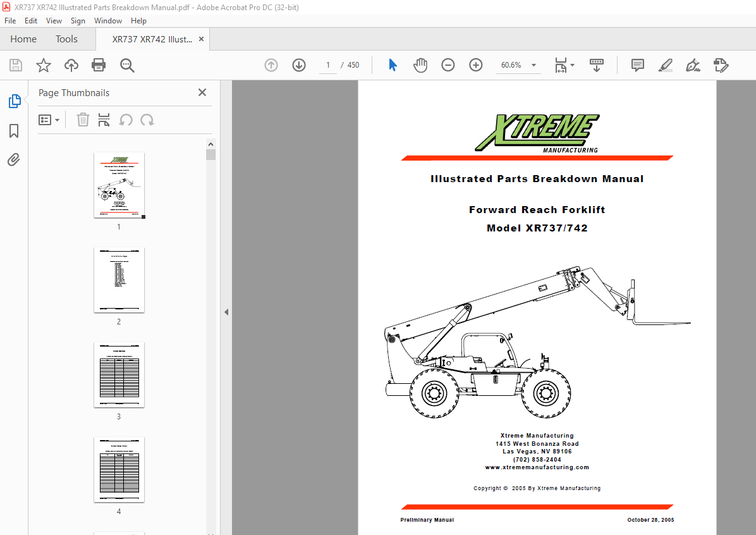The image size is (756, 535).
Task: Activate the Hand pan tool
Action: (x=420, y=65)
